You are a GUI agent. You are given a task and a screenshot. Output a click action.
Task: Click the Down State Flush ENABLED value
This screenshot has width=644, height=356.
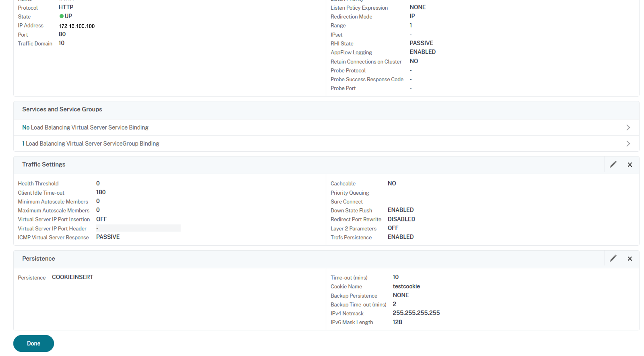pyautogui.click(x=401, y=210)
